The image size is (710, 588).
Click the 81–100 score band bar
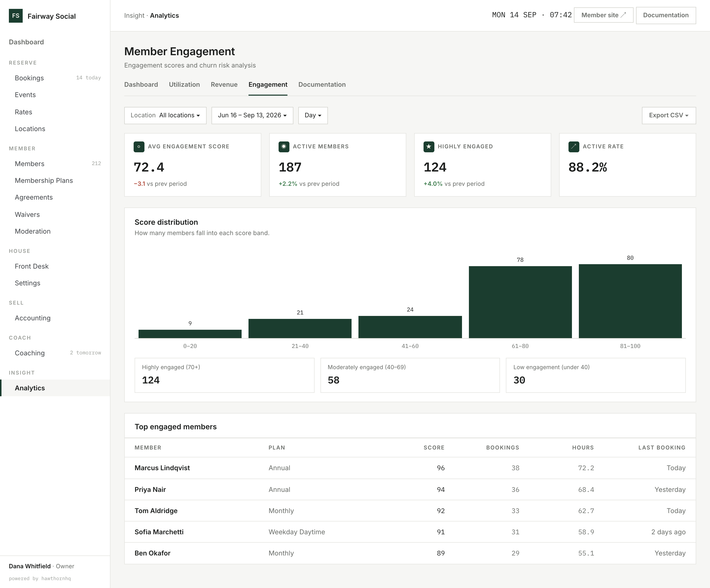630,301
